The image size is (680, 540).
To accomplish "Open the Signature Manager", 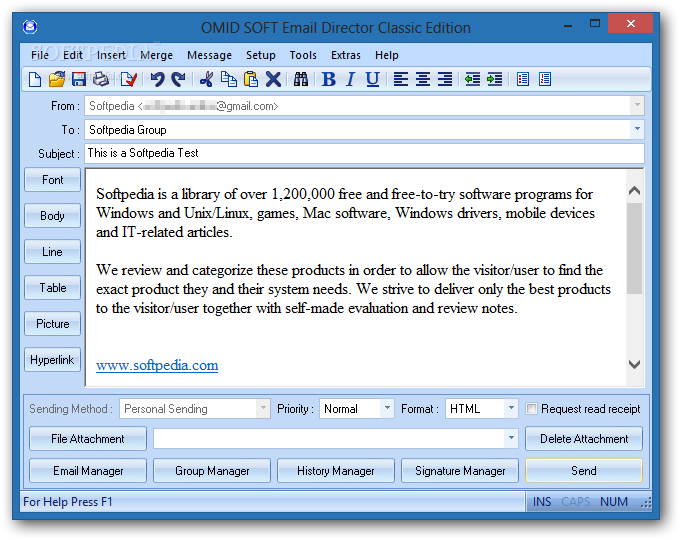I will click(460, 471).
